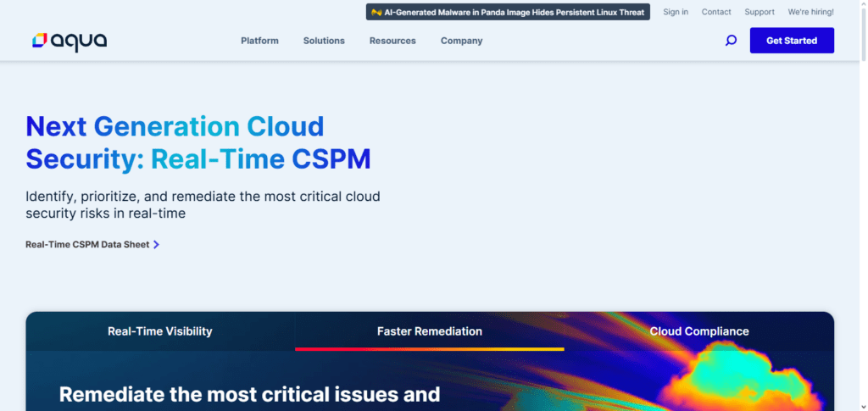Open the Resources menu
Screen dimensions: 868x411
tap(392, 41)
